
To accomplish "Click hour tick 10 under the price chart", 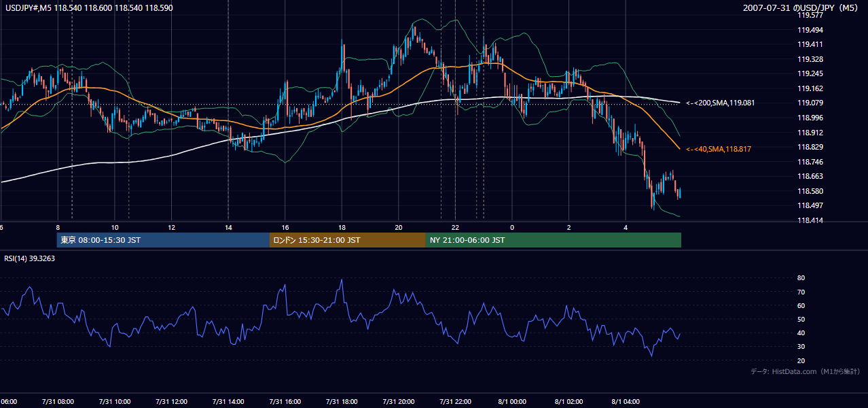I will (115, 227).
